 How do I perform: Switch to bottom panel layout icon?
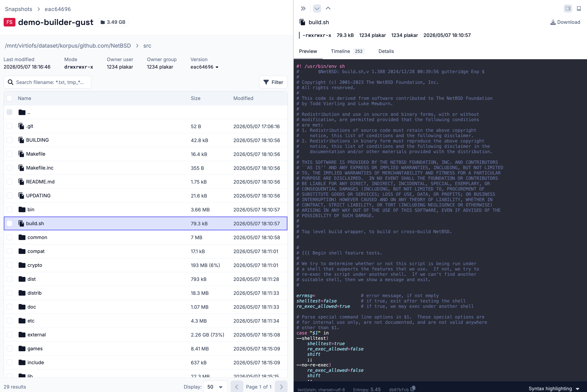(x=579, y=9)
